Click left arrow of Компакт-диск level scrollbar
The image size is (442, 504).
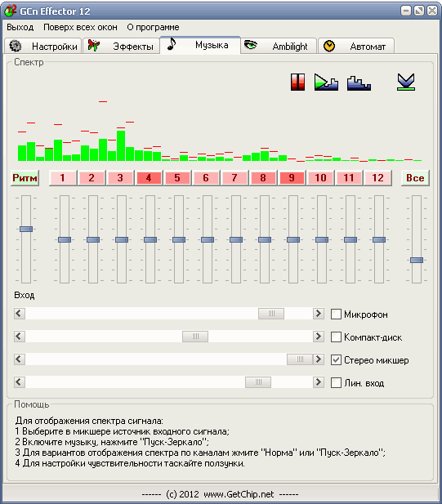click(20, 337)
